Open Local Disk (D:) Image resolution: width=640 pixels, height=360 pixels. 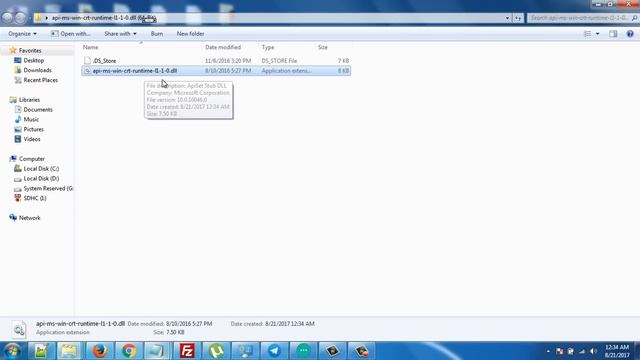pyautogui.click(x=41, y=178)
